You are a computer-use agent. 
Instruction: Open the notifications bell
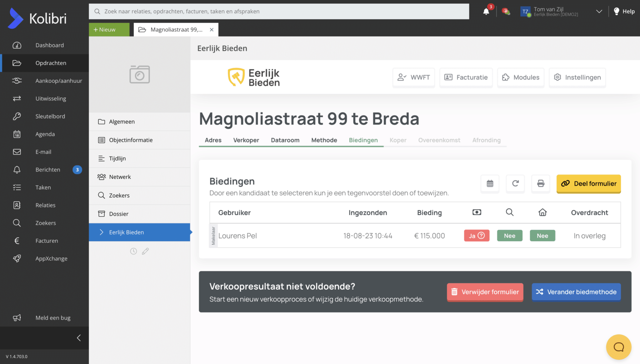tap(486, 12)
